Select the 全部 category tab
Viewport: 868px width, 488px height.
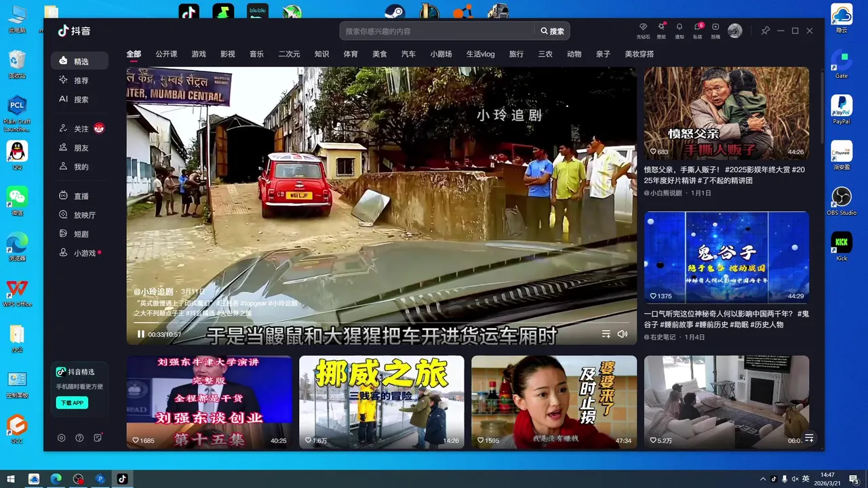(134, 54)
